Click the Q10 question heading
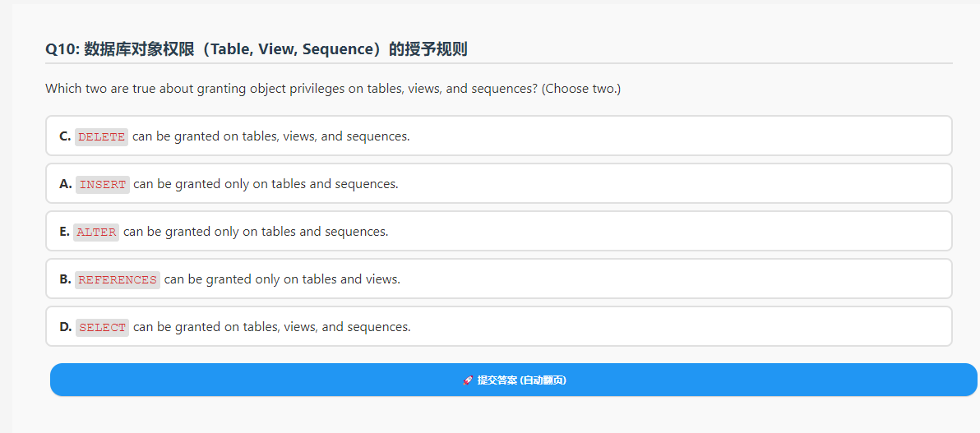980x433 pixels. coord(257,49)
